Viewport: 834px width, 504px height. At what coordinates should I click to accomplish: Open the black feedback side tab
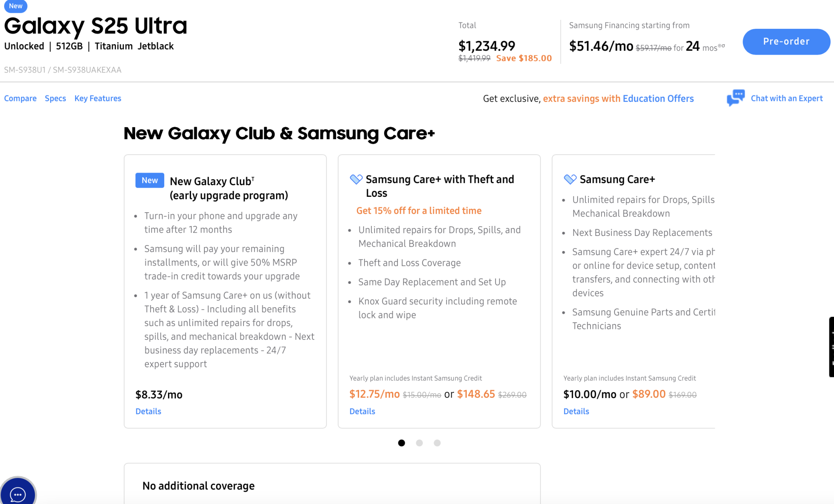click(831, 347)
